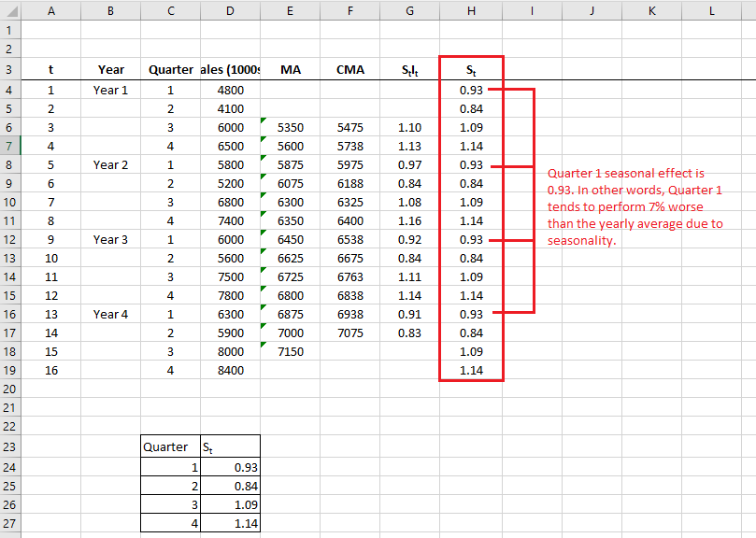Click the select-all corner of the grid
756x538 pixels.
click(x=9, y=10)
